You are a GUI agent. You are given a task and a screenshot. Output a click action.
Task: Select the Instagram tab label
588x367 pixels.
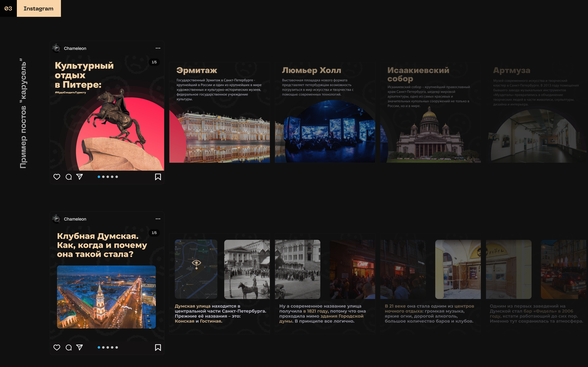(x=39, y=8)
